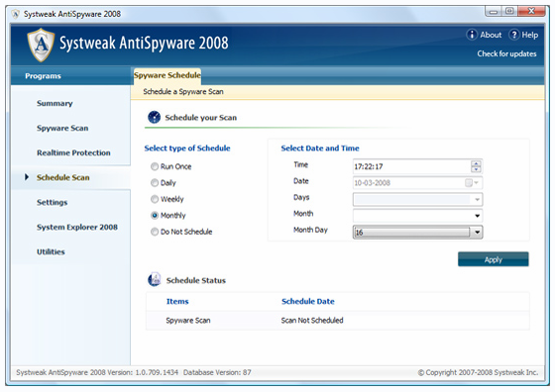Open the Summary section
This screenshot has width=555, height=392.
55,103
